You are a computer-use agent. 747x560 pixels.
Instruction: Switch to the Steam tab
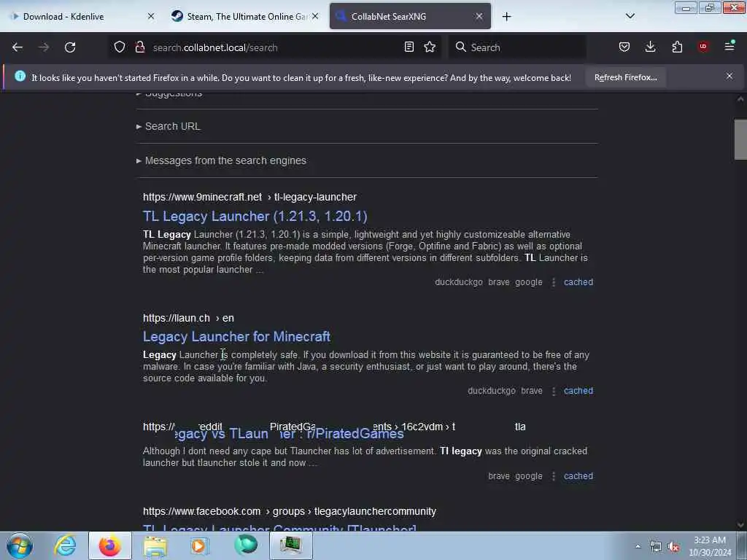(245, 16)
